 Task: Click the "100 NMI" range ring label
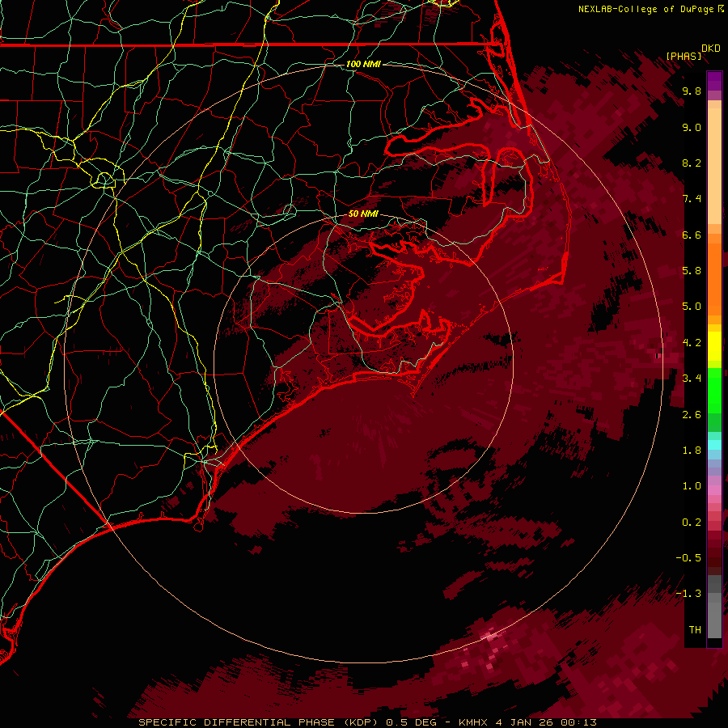[x=363, y=64]
